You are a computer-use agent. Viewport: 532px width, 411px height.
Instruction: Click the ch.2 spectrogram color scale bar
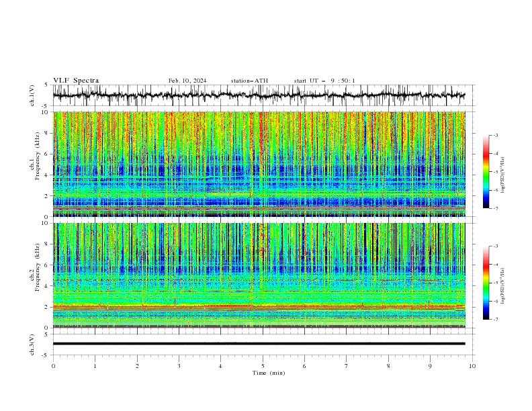[486, 283]
